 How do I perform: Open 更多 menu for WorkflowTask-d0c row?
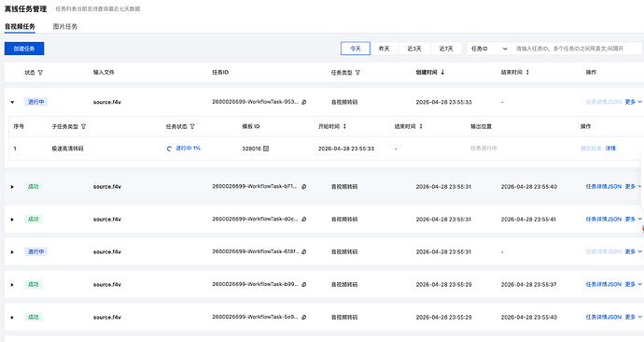pos(633,219)
